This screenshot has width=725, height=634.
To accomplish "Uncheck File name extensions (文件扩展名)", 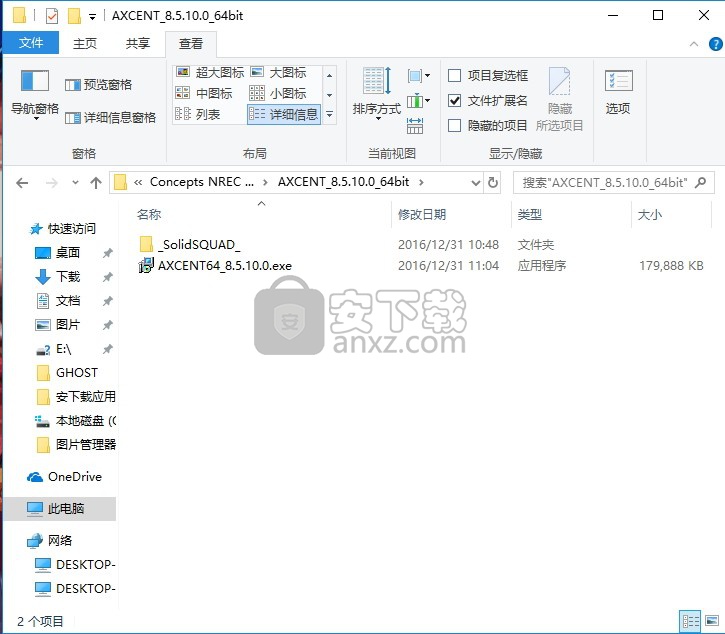I will click(x=488, y=100).
